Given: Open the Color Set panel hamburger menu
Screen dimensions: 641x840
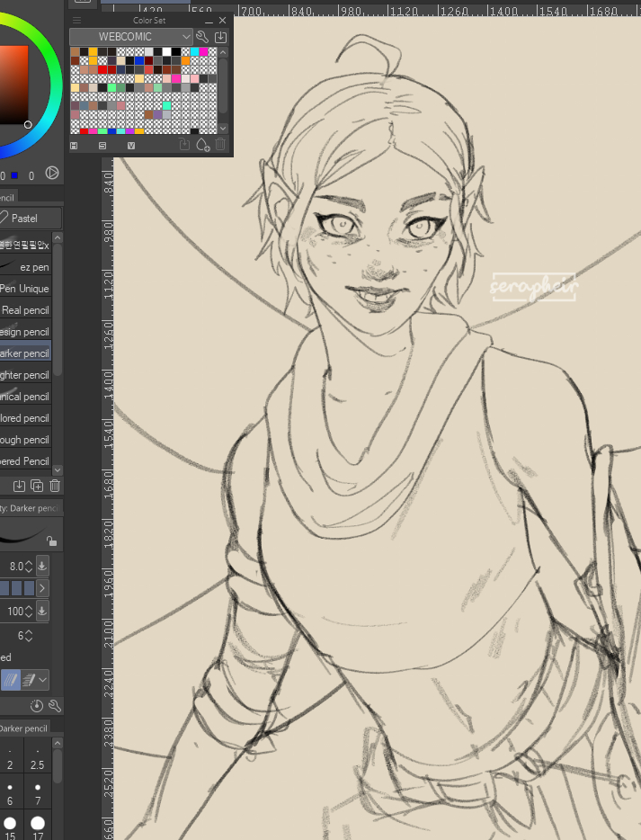Looking at the screenshot, I should pyautogui.click(x=77, y=21).
